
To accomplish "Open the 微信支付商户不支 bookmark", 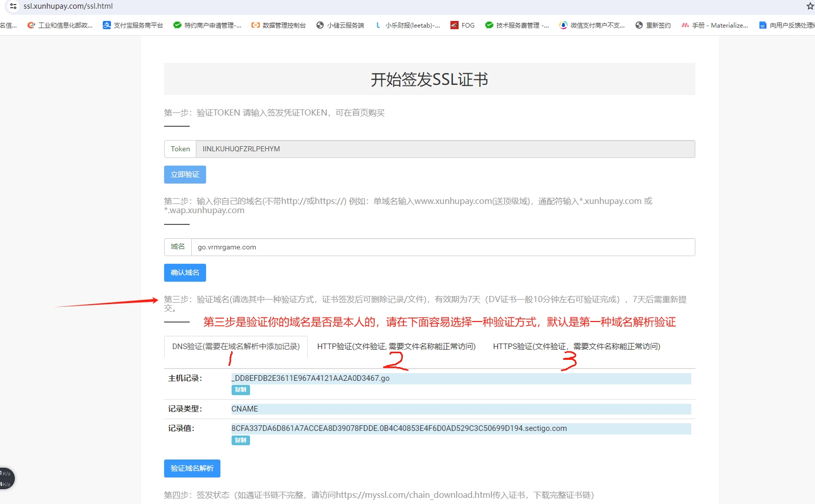I will [592, 25].
